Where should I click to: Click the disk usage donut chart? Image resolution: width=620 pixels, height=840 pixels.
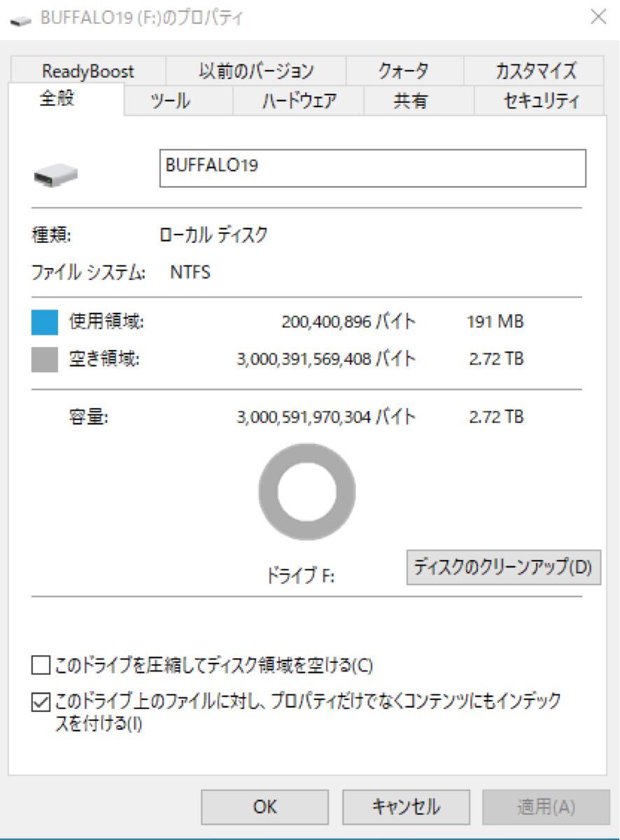(x=307, y=491)
